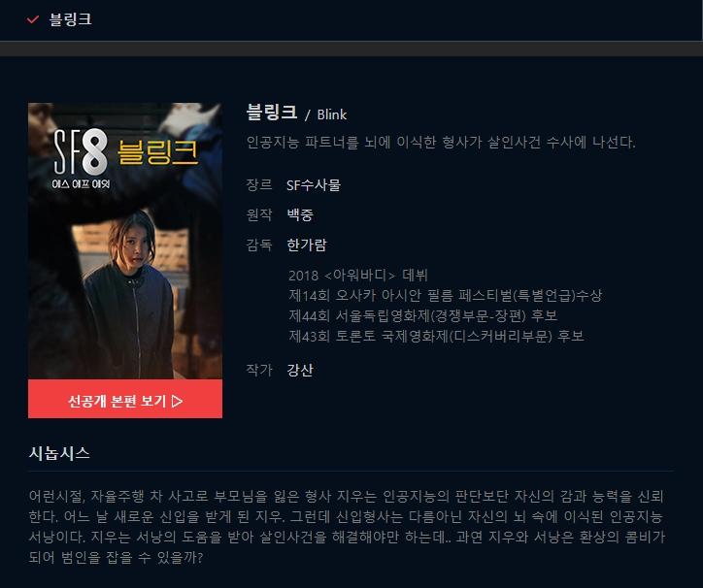Image resolution: width=703 pixels, height=588 pixels.
Task: Select writer name 강산
Action: (300, 370)
